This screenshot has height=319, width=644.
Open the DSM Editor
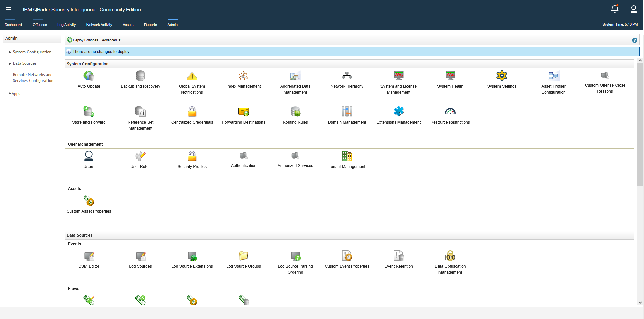pyautogui.click(x=89, y=257)
